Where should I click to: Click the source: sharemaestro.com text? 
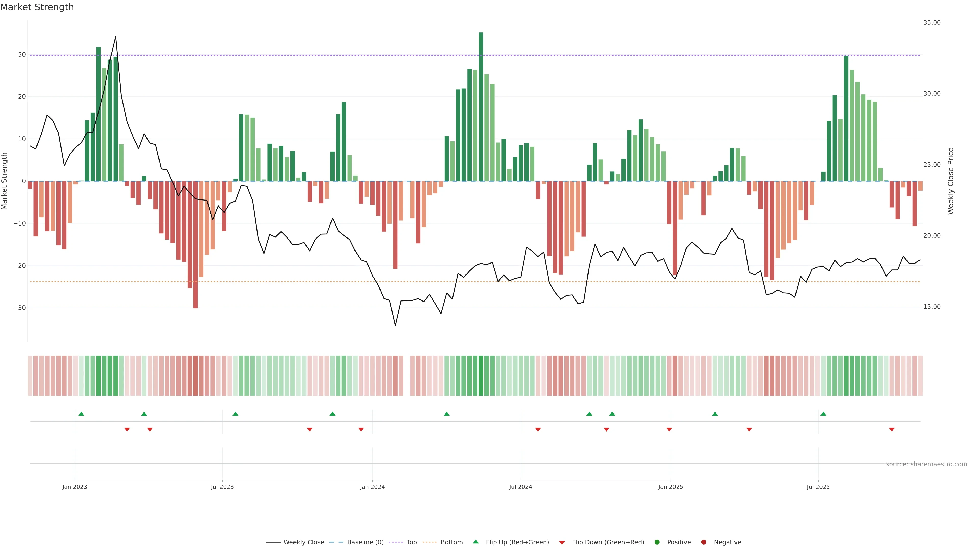pos(926,464)
